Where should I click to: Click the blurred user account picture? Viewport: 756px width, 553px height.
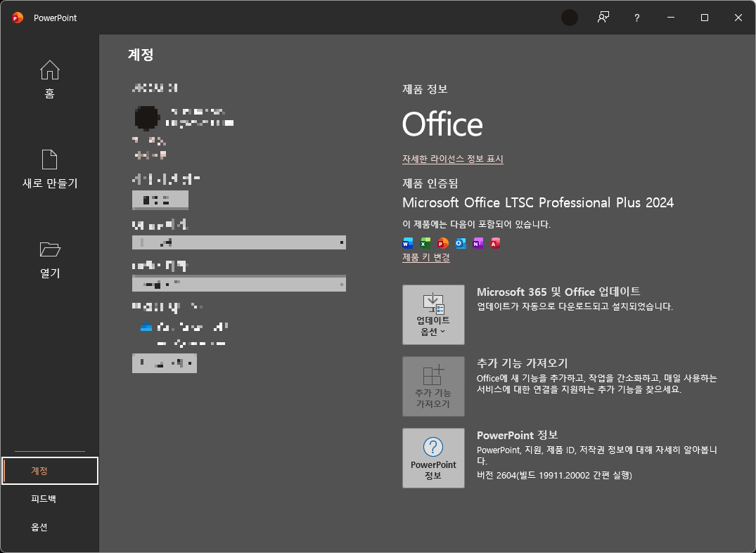click(146, 118)
